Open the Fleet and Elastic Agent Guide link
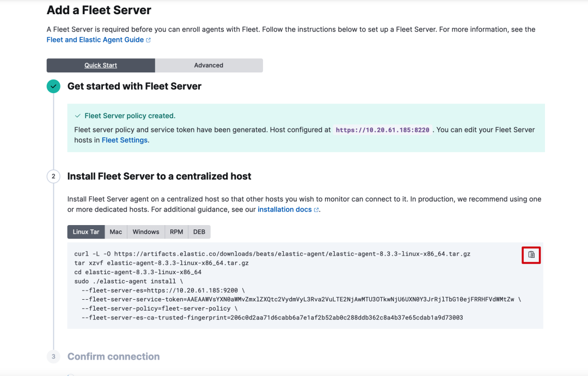 tap(95, 40)
